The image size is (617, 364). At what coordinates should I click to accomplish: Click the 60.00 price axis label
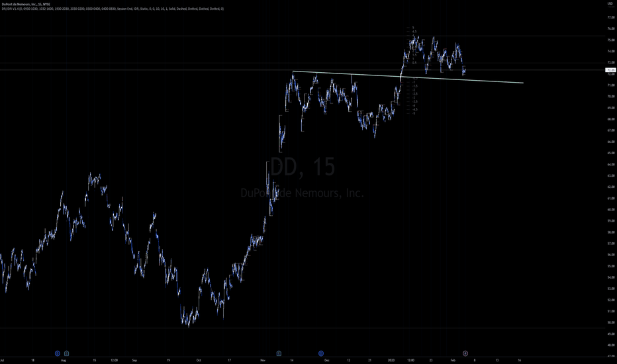(x=611, y=210)
